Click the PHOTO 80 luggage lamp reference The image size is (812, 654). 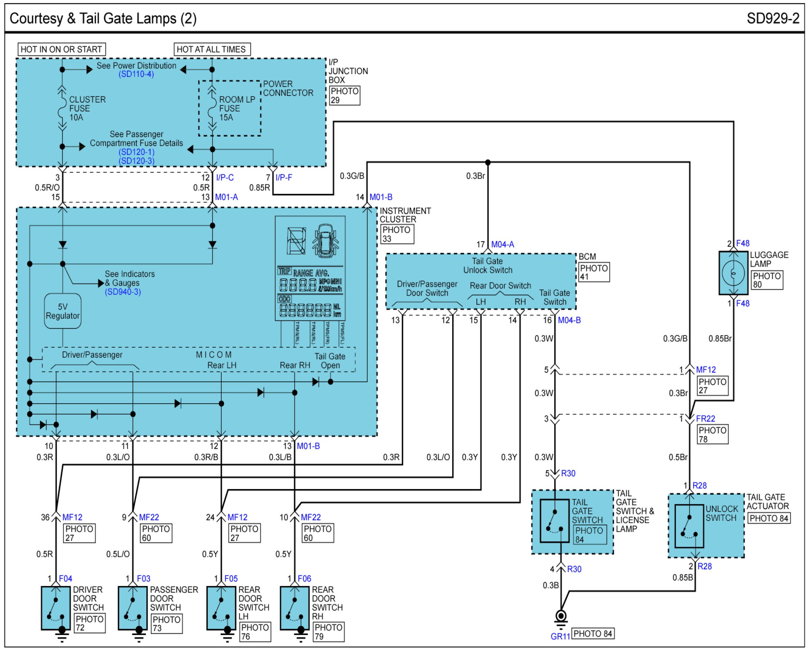(766, 280)
